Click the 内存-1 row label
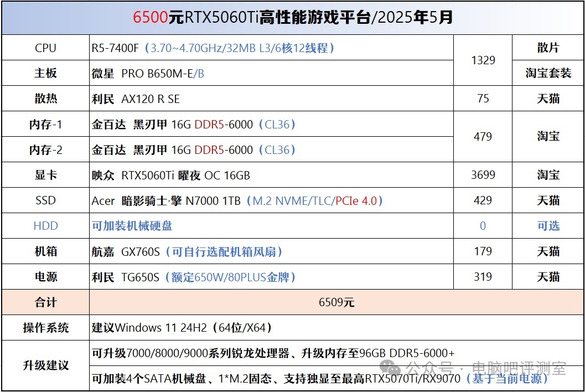The height and width of the screenshot is (392, 585). click(x=45, y=125)
